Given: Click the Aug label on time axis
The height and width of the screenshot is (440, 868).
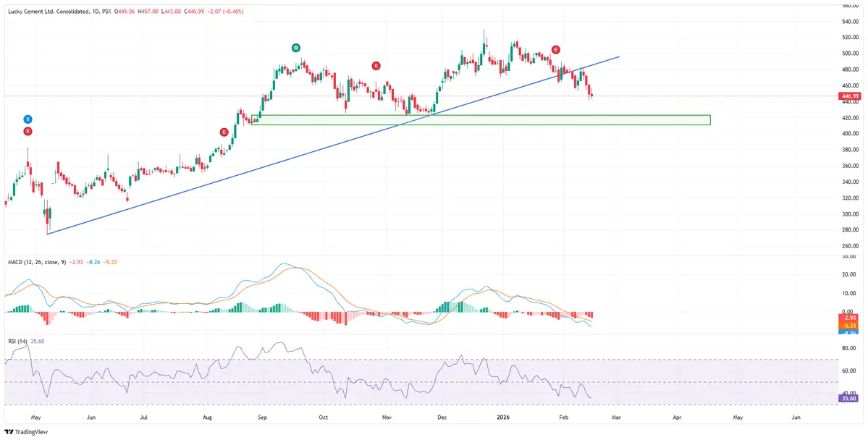Looking at the screenshot, I should [x=207, y=418].
